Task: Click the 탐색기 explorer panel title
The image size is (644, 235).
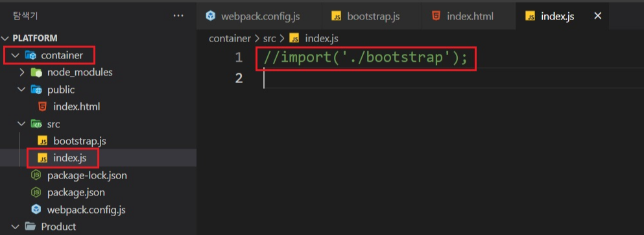Action: pyautogui.click(x=25, y=16)
